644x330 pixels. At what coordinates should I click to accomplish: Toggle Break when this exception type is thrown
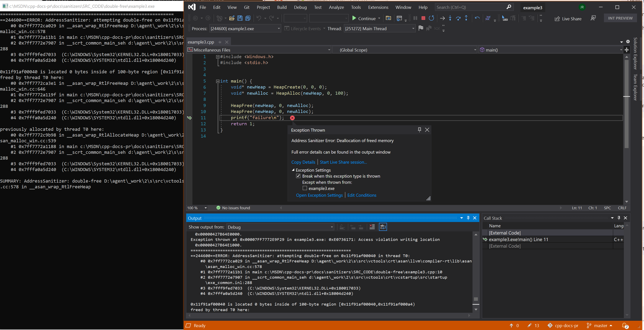299,176
